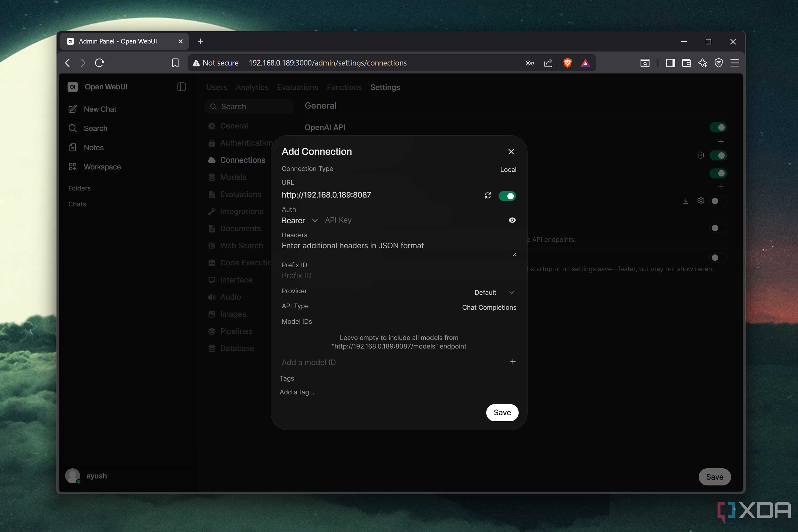Click the URL field with 192.168.0.189:8087
The image size is (798, 532).
coord(380,195)
